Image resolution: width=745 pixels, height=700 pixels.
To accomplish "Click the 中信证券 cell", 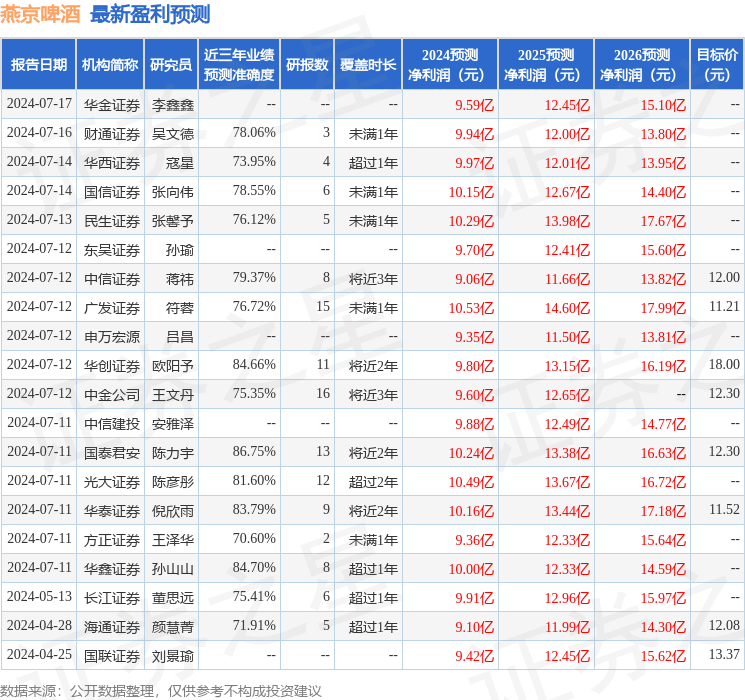I will click(x=112, y=279).
